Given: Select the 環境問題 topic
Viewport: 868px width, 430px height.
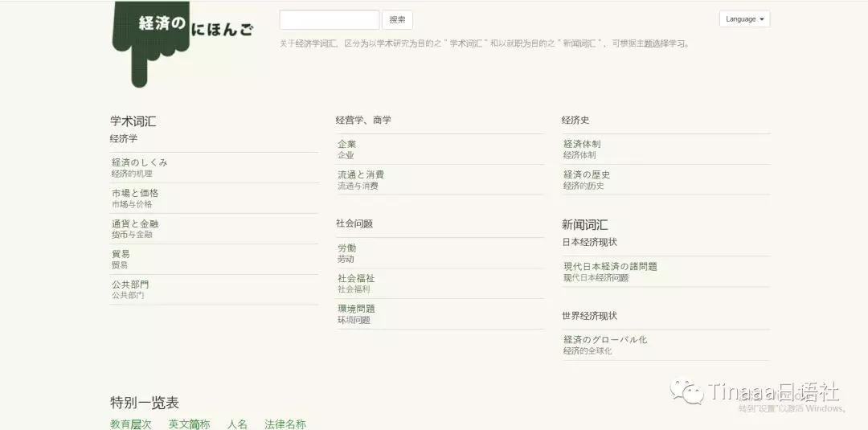Looking at the screenshot, I should pos(356,309).
